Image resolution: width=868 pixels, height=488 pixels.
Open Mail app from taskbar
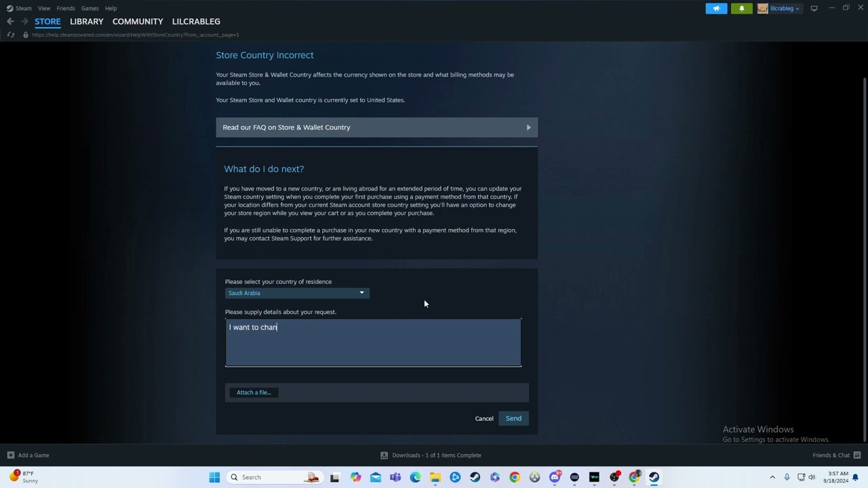point(376,477)
